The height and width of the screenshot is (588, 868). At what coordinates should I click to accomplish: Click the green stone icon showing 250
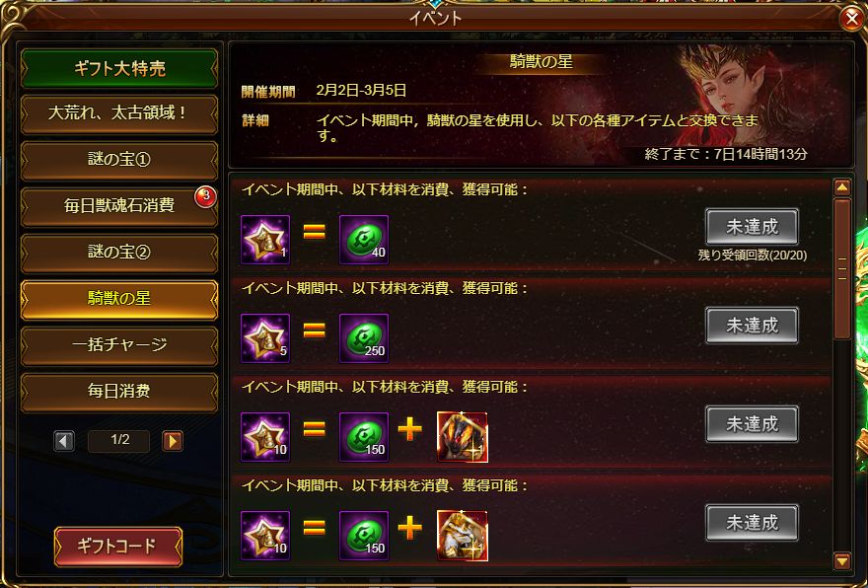coord(364,338)
